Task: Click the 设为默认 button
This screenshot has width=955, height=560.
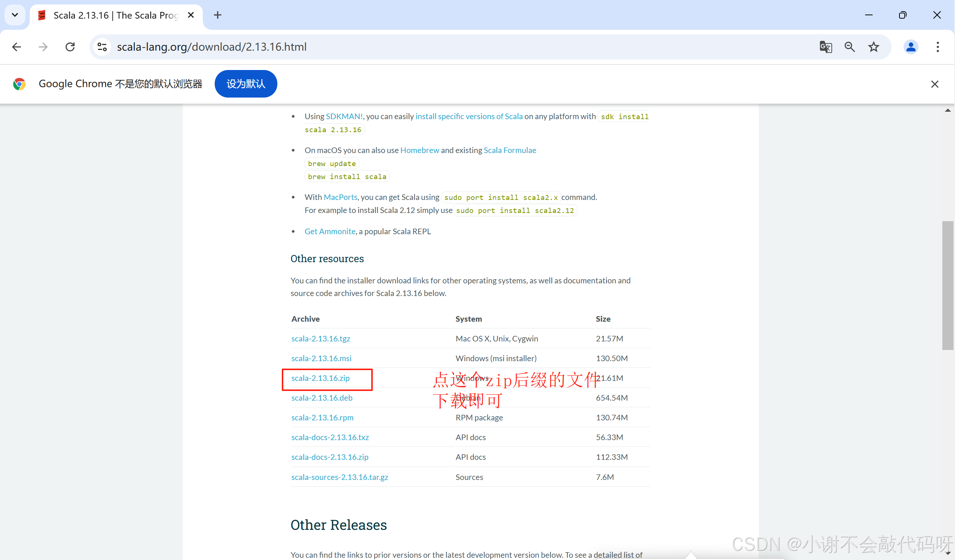Action: (246, 84)
